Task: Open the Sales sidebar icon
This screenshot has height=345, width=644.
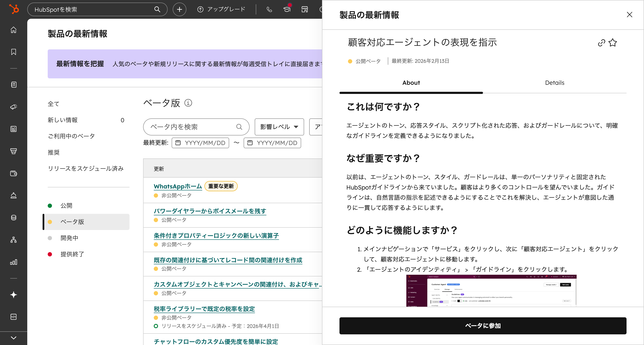Action: coord(13,151)
